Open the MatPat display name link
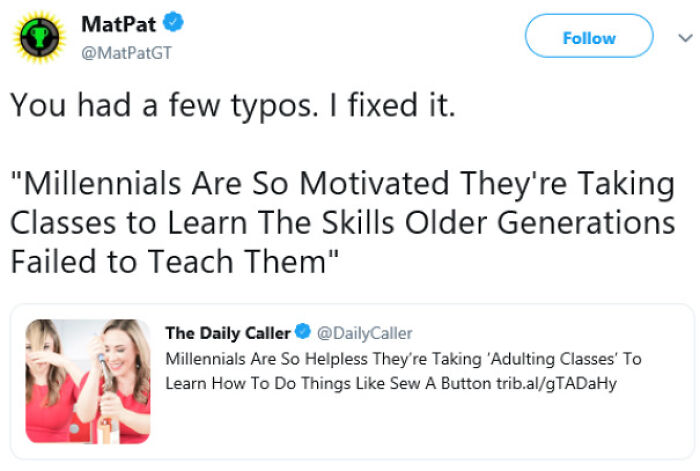This screenshot has height=471, width=700. tap(119, 24)
